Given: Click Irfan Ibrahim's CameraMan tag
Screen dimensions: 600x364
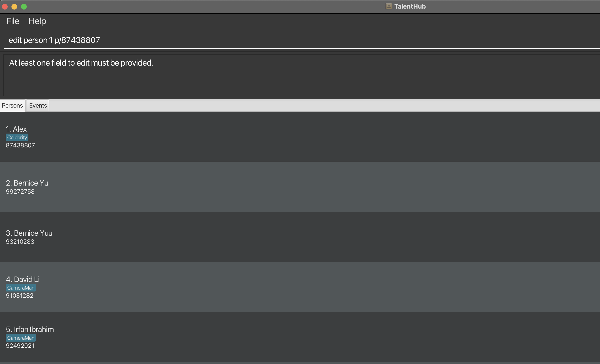Looking at the screenshot, I should point(21,338).
